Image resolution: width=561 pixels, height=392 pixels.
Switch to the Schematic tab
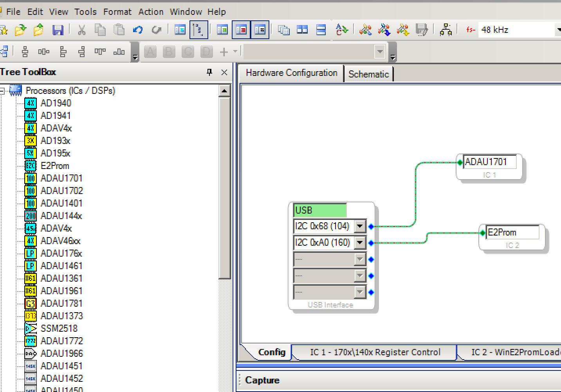point(368,74)
